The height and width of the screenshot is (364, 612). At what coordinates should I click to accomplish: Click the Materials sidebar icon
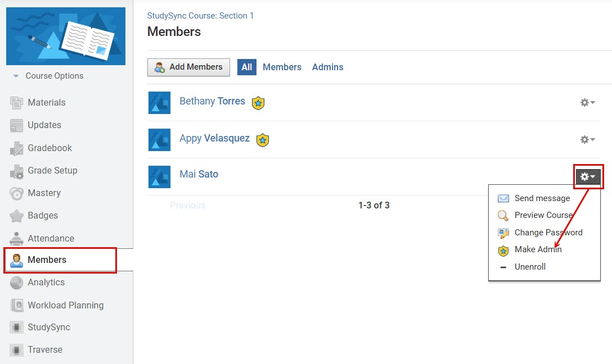point(16,103)
